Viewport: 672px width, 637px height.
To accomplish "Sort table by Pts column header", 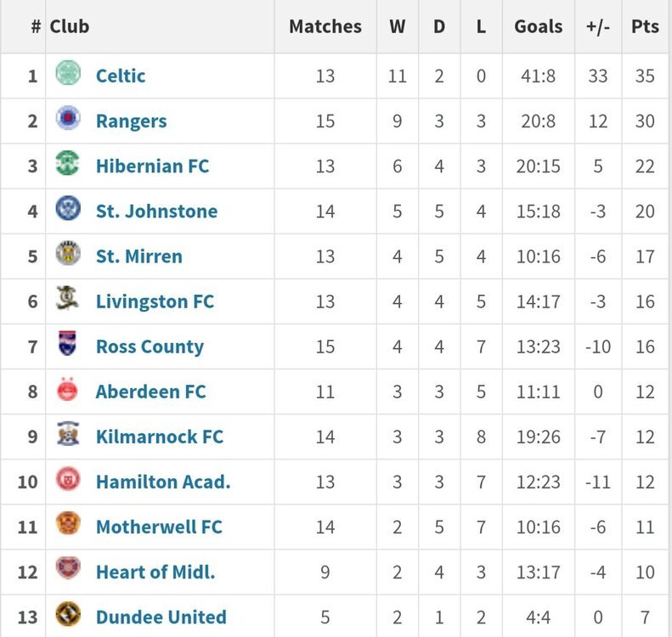I will click(x=645, y=26).
